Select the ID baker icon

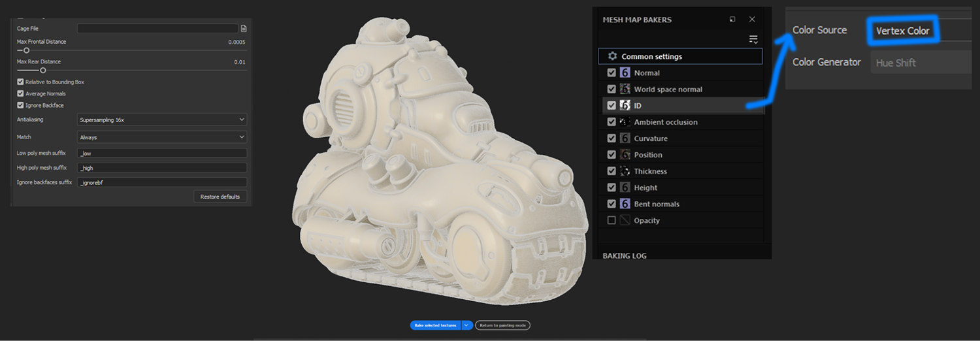tap(625, 105)
